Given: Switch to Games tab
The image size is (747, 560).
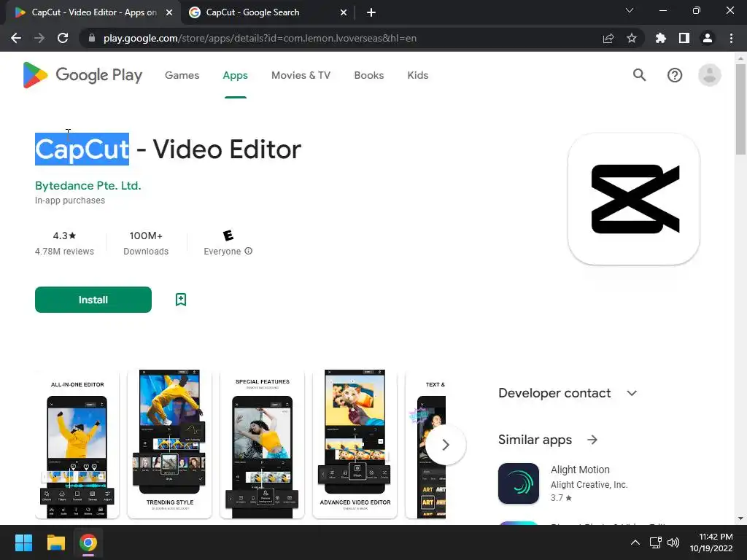Looking at the screenshot, I should (x=182, y=75).
